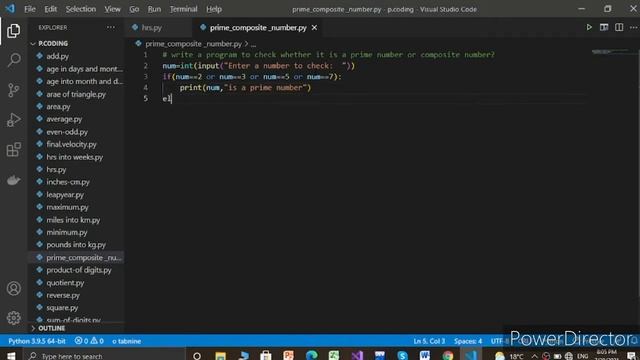
Task: Open the Terminal menu
Action: [183, 9]
